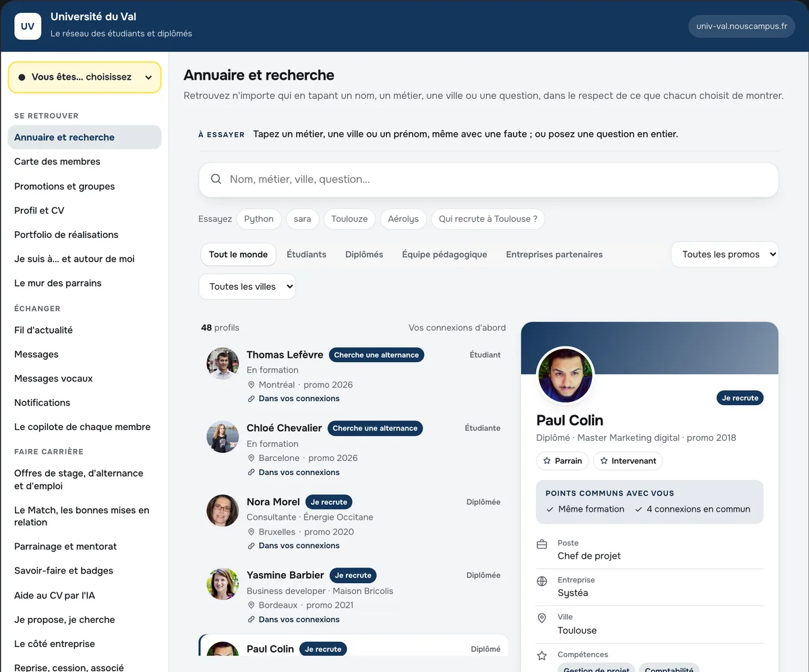
Task: Select the 'Équipe pédagogique' filter tab
Action: point(444,254)
